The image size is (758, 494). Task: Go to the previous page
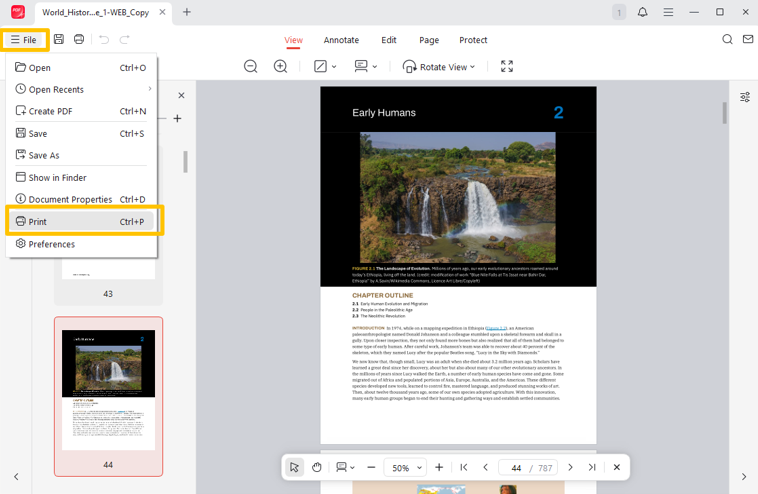pyautogui.click(x=485, y=467)
